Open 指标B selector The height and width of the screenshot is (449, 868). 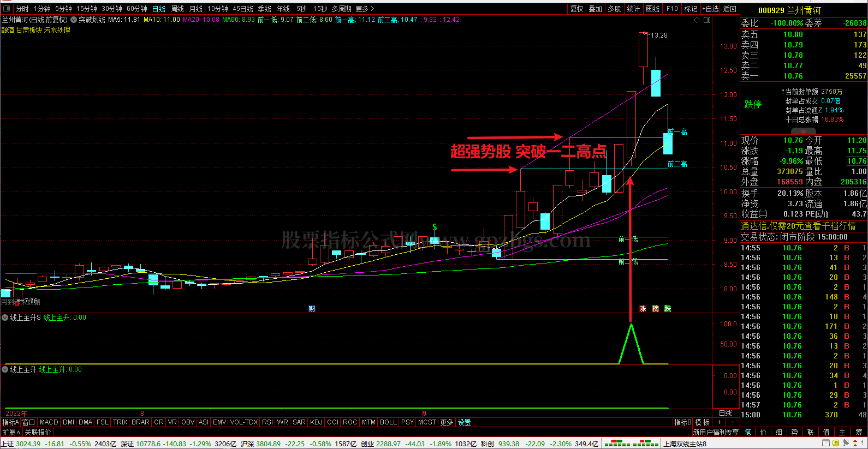pyautogui.click(x=682, y=422)
